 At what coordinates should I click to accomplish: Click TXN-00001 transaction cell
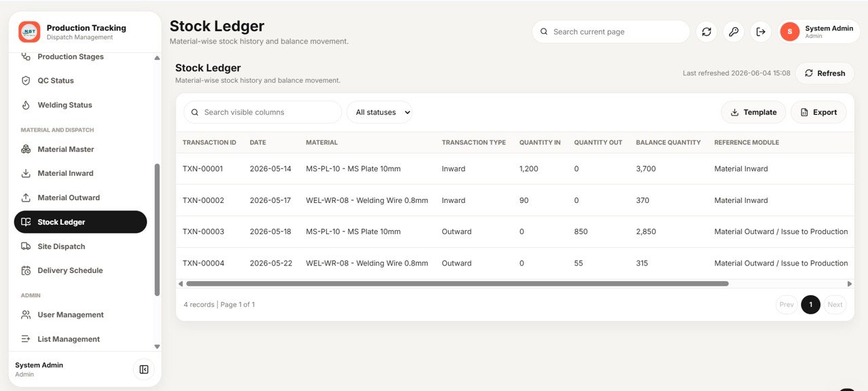coord(203,169)
